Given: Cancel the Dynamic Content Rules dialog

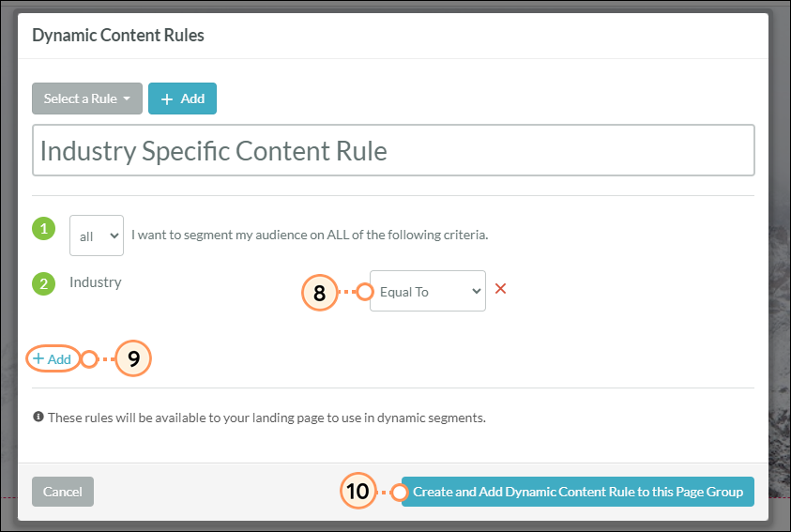Looking at the screenshot, I should pos(63,492).
